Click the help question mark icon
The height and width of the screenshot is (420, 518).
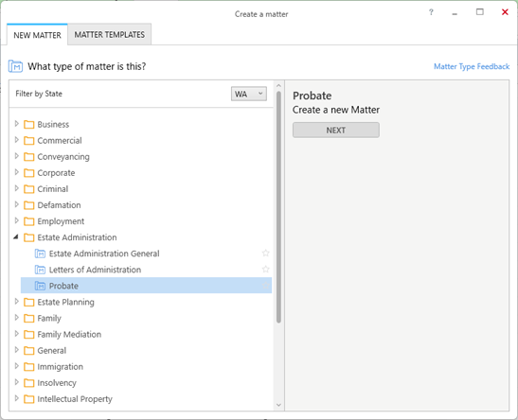(431, 12)
